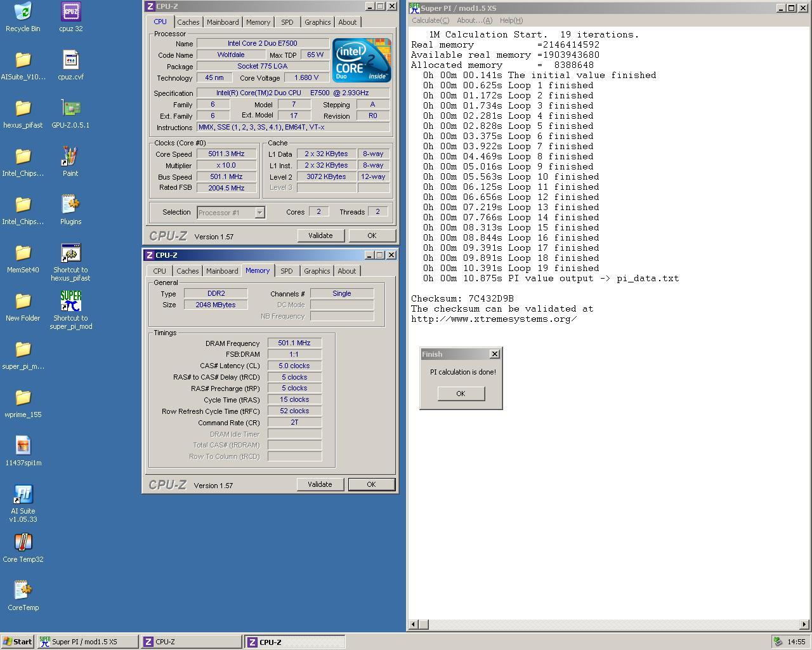Switch to Caches tab in bottom CPU-Z
This screenshot has height=650, width=812.
187,271
